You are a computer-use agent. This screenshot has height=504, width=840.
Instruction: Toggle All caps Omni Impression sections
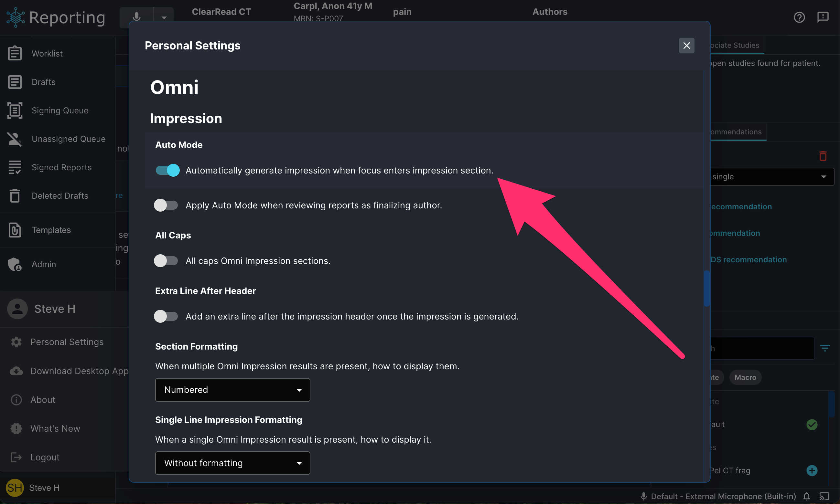pyautogui.click(x=166, y=261)
